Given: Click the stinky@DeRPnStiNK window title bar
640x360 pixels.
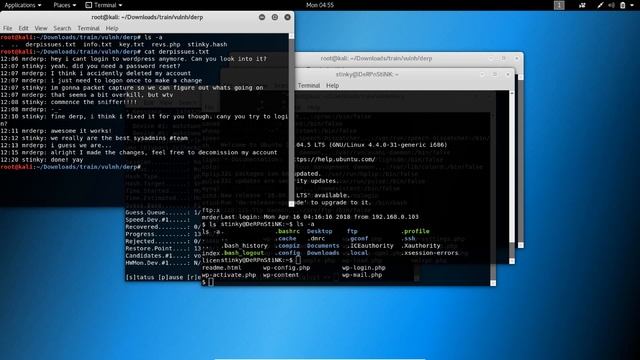Looking at the screenshot, I should [x=367, y=74].
